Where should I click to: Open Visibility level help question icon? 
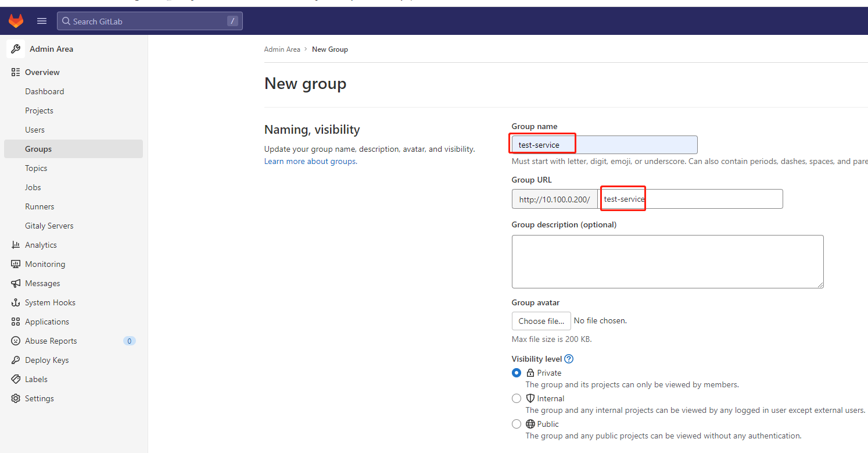click(x=569, y=359)
